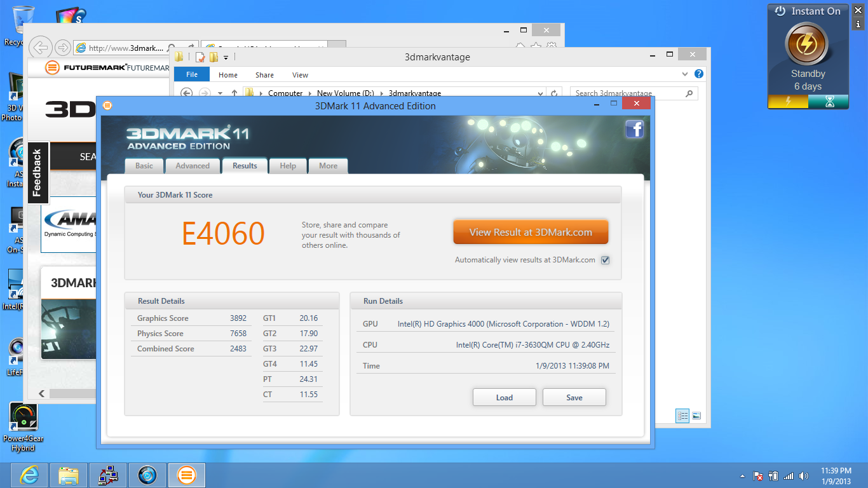Open Explorer address bar history dropdown
The image size is (868, 488).
tap(540, 93)
